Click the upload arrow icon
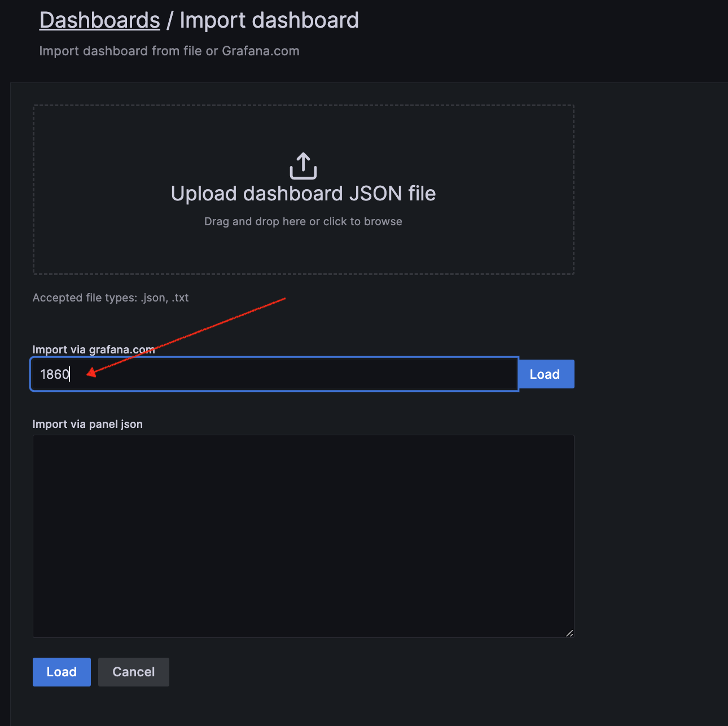Screen dimensions: 728x726 click(303, 166)
